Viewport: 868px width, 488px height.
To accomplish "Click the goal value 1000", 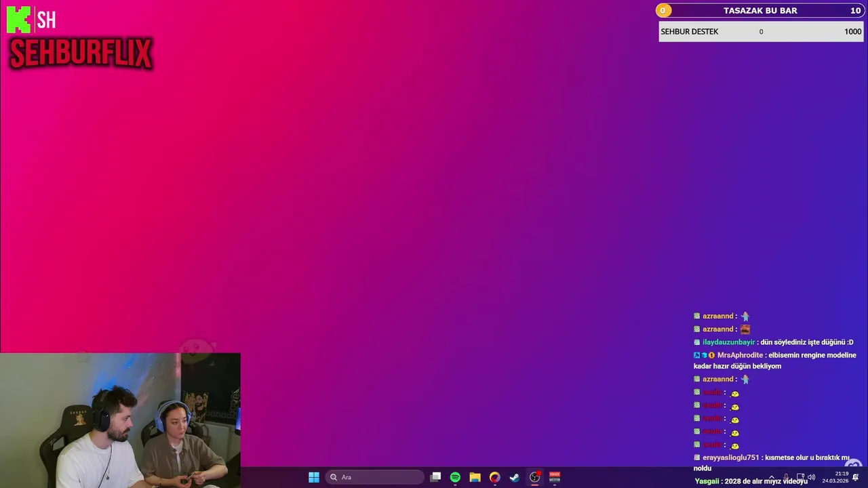I will coord(852,32).
